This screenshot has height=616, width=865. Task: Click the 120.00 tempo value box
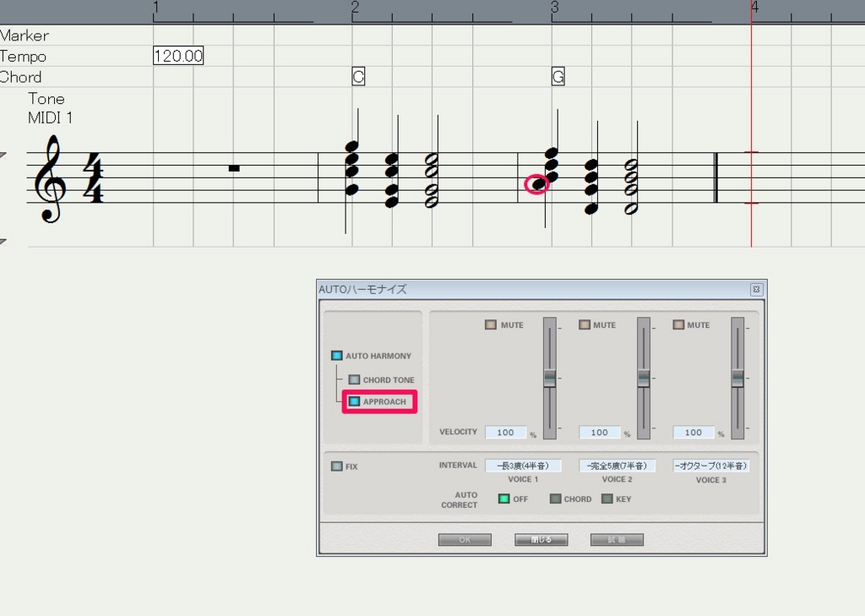pyautogui.click(x=178, y=57)
